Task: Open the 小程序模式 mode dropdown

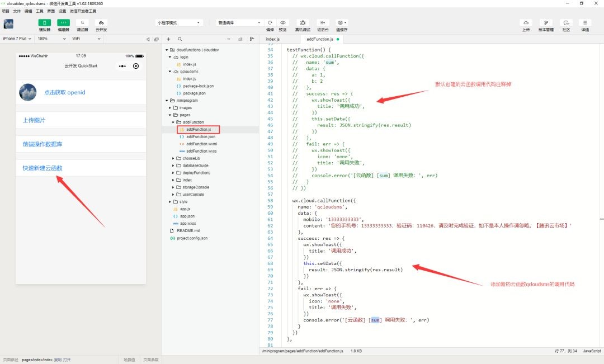Action: pyautogui.click(x=179, y=23)
